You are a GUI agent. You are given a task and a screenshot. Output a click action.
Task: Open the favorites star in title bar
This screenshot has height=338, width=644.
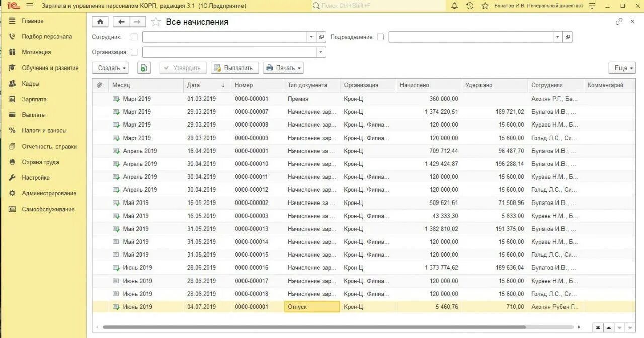[485, 6]
